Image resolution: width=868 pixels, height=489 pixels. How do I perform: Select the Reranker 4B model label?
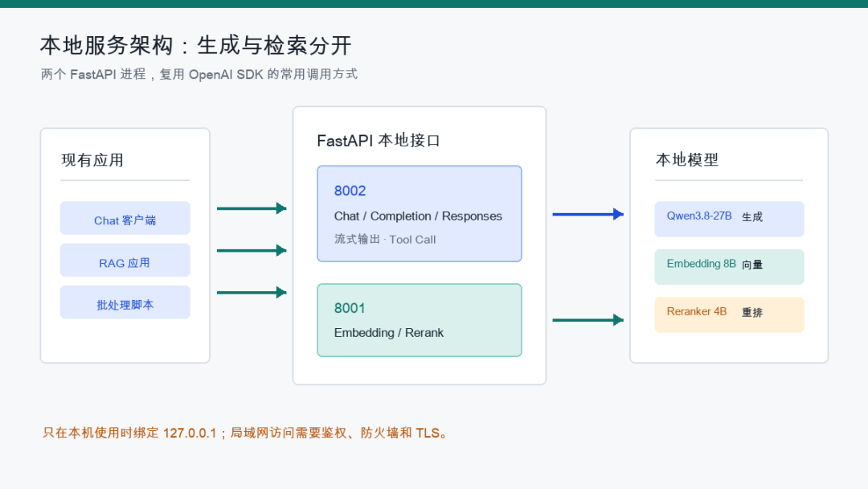pos(696,311)
